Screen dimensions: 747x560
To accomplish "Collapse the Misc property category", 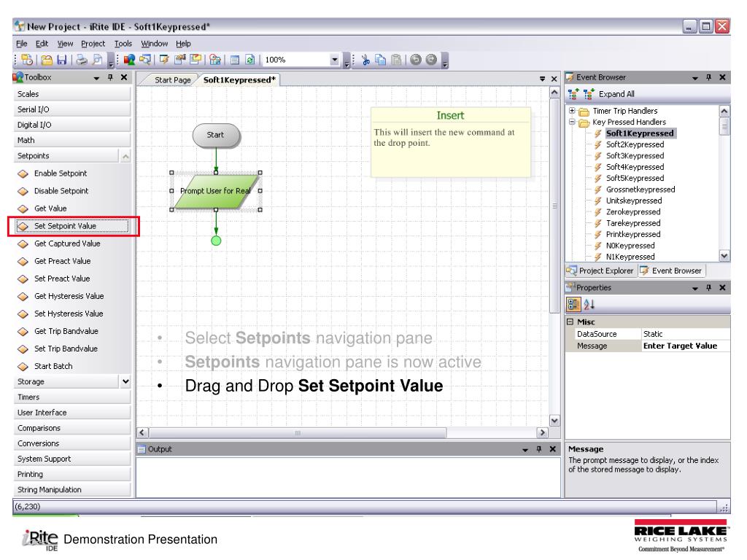I will (570, 322).
